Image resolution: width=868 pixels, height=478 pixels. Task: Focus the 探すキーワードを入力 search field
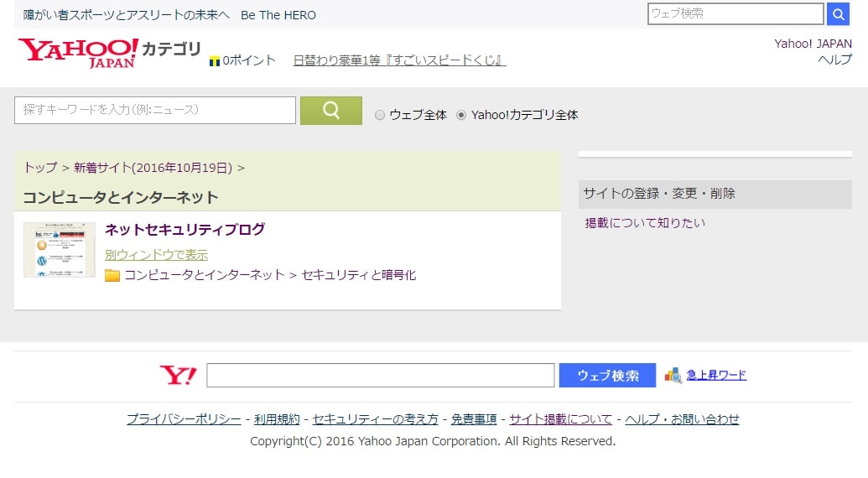pos(155,110)
